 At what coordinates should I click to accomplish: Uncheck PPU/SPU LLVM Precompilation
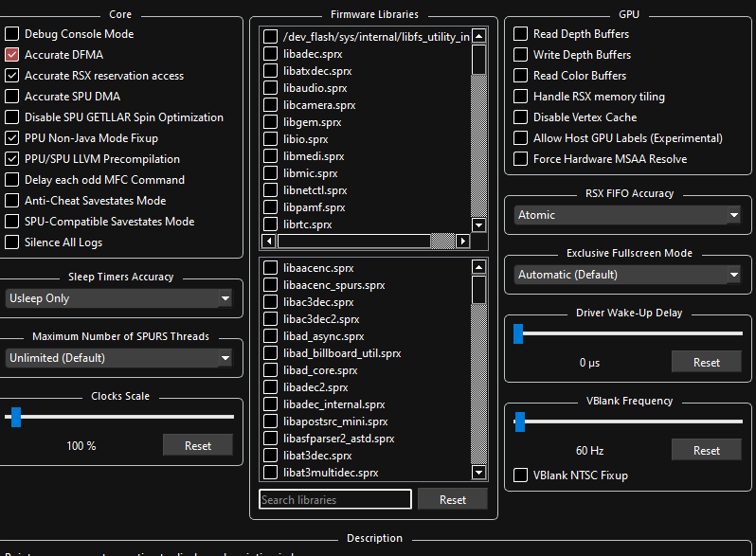pos(12,158)
